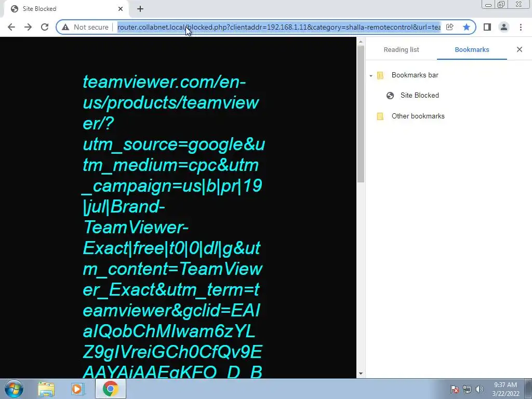Go forward to the next page
Screen dimensions: 532x399
click(28, 27)
